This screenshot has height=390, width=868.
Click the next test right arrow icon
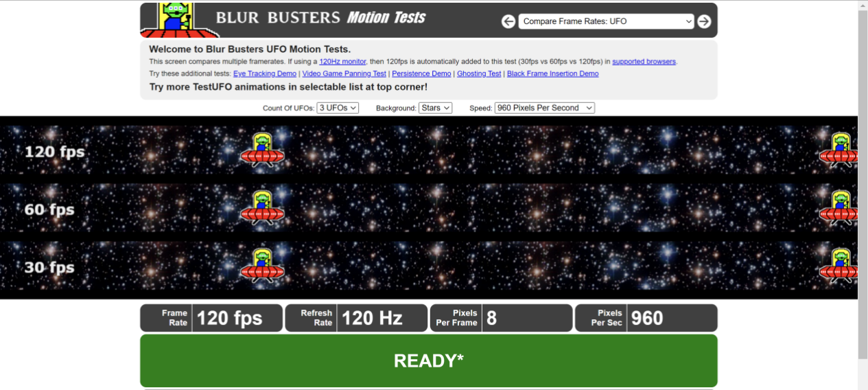[704, 21]
